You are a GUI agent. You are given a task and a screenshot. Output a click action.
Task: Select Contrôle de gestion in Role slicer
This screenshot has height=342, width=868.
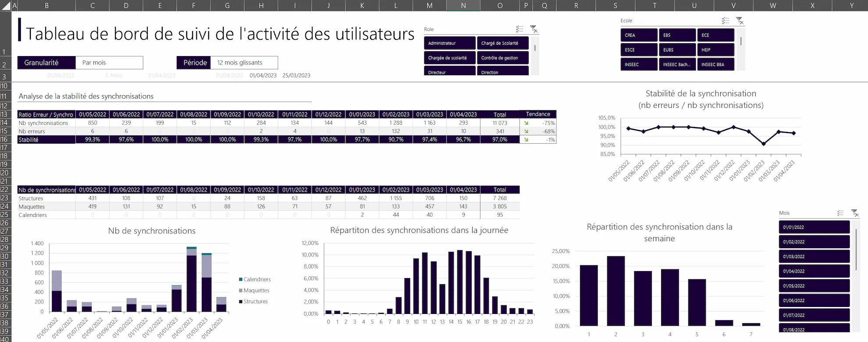point(503,58)
